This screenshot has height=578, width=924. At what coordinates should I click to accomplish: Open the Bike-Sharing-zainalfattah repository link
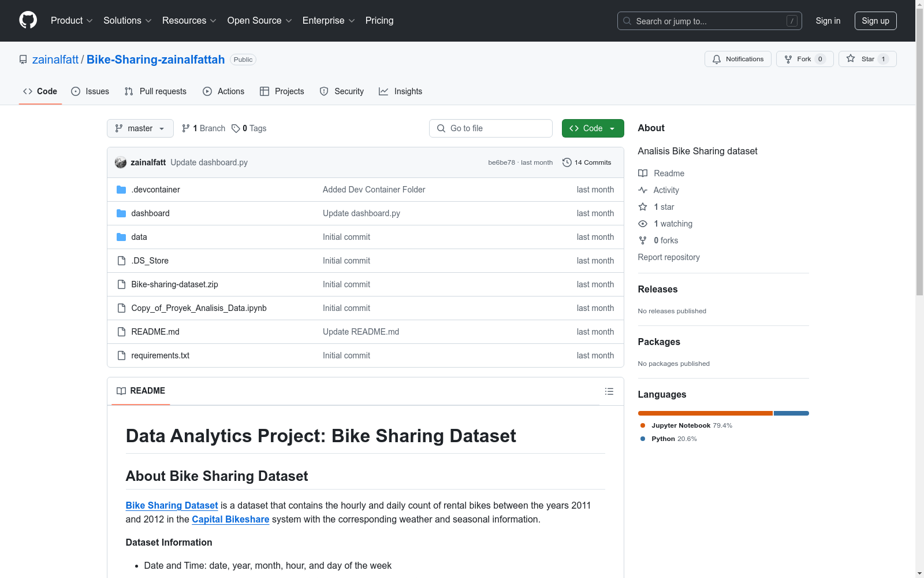(155, 60)
